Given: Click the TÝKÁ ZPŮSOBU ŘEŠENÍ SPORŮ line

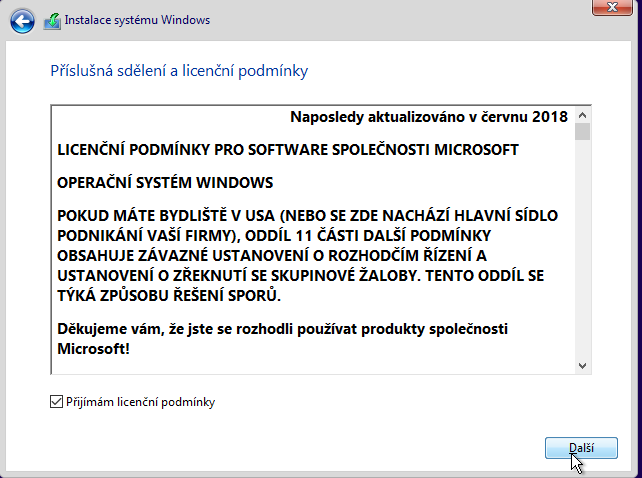Looking at the screenshot, I should pyautogui.click(x=168, y=297).
